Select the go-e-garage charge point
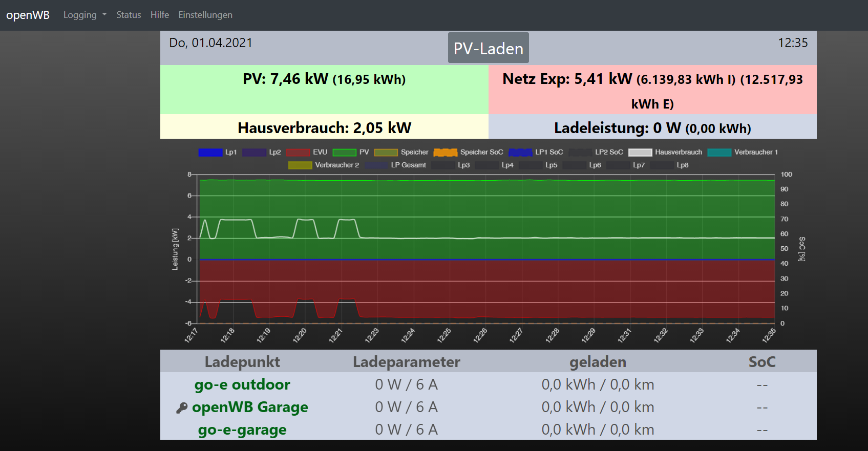This screenshot has width=868, height=451. tap(242, 429)
